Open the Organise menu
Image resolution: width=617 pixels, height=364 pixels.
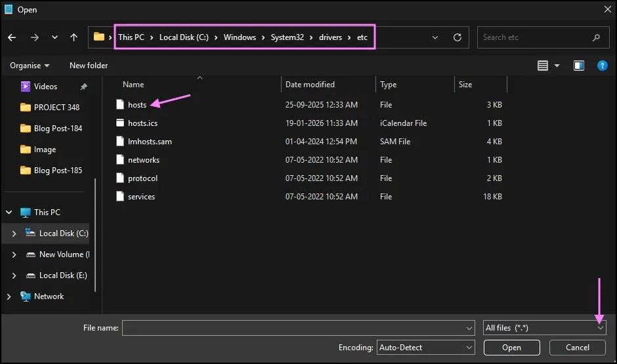30,66
